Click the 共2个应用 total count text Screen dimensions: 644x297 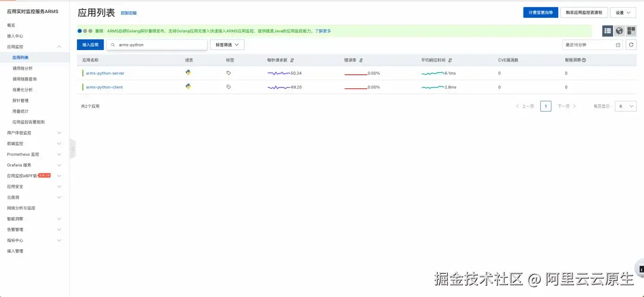[x=91, y=106]
